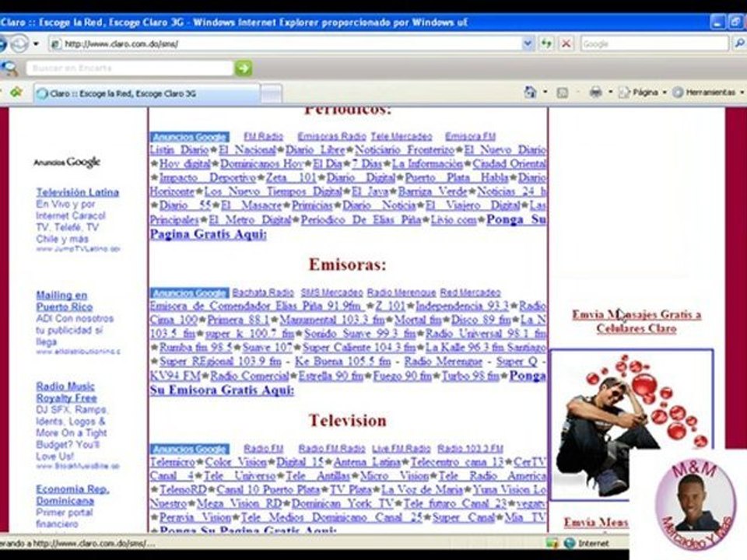Click Anuncios Google label above Emisoras links
This screenshot has height=560, width=747.
point(190,293)
